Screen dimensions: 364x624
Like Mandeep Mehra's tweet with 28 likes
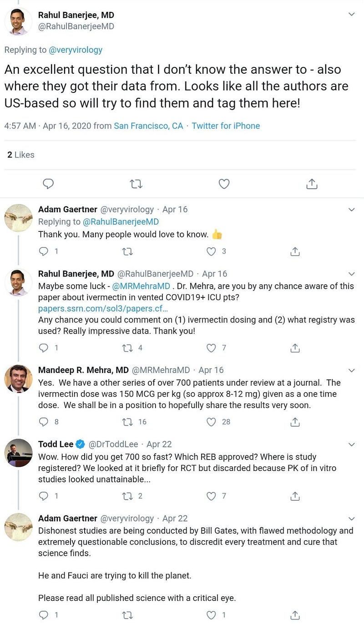point(211,422)
